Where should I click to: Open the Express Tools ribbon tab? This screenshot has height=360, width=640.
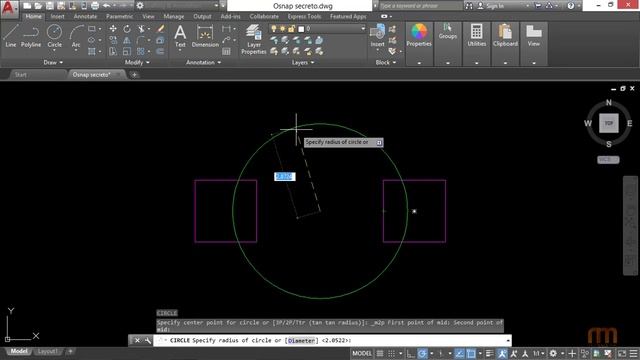click(x=304, y=16)
